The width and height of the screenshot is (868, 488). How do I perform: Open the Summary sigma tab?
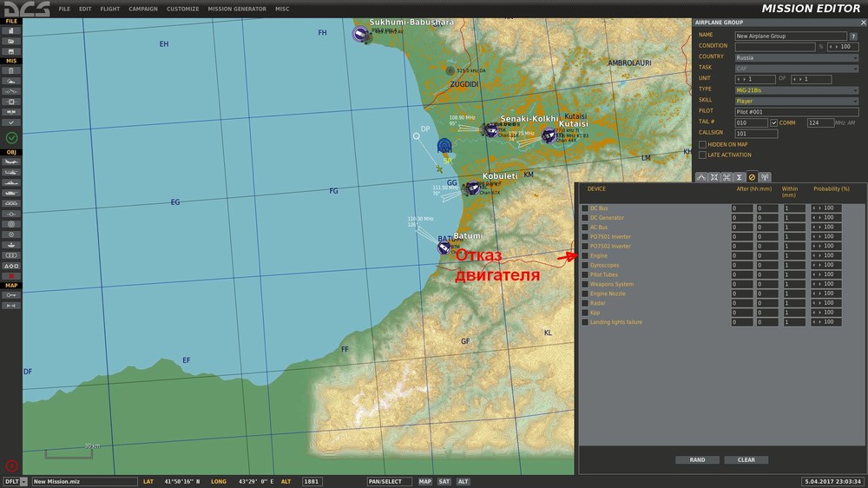(x=739, y=177)
